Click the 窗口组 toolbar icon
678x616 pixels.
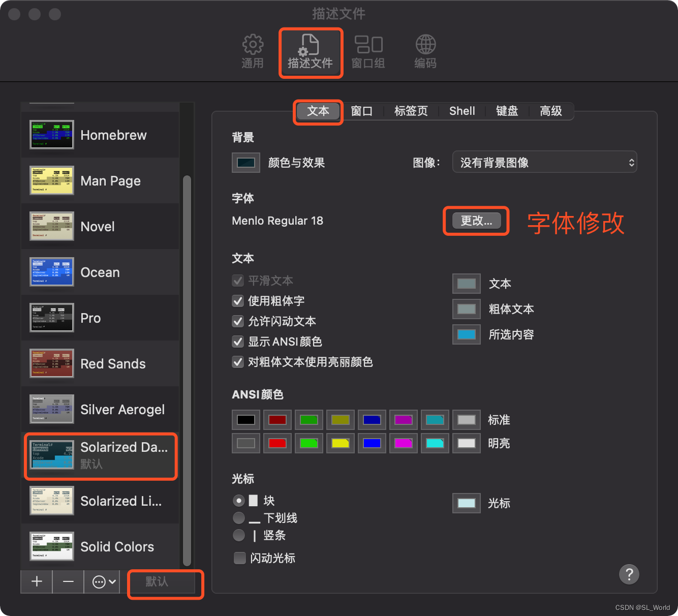[x=368, y=51]
